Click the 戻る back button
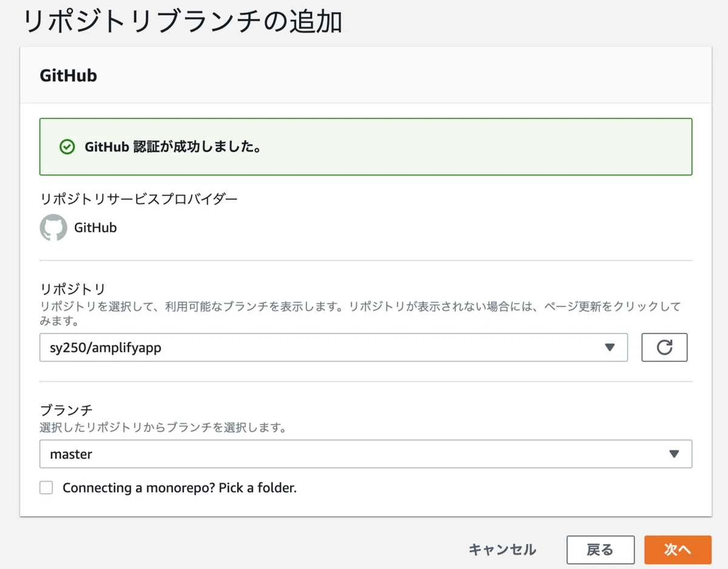Viewport: 728px width, 569px height. tap(600, 550)
